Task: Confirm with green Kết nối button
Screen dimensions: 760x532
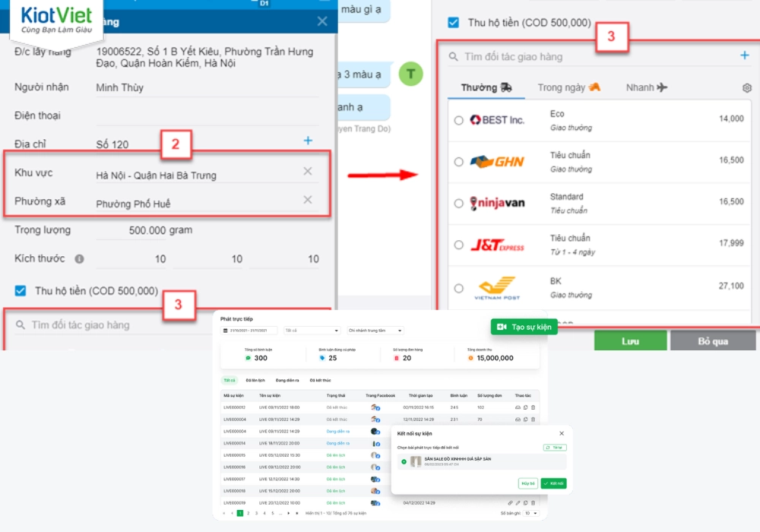Action: (553, 483)
